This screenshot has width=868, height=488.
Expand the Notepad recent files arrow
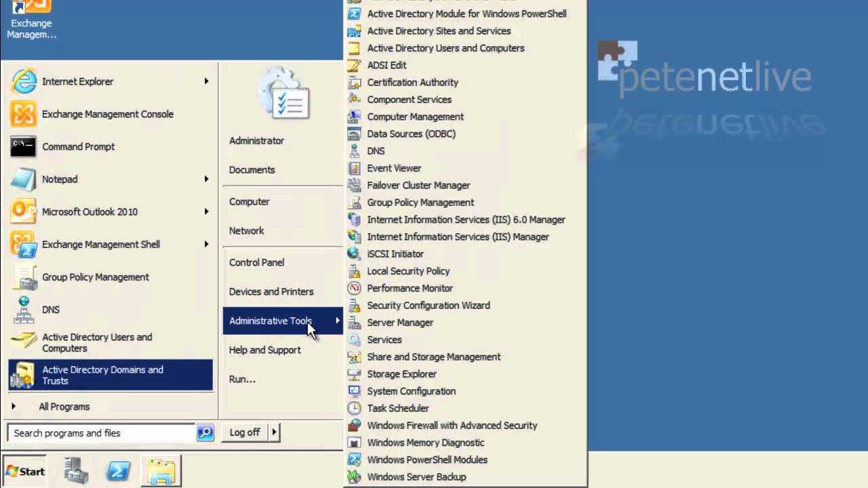tap(206, 179)
